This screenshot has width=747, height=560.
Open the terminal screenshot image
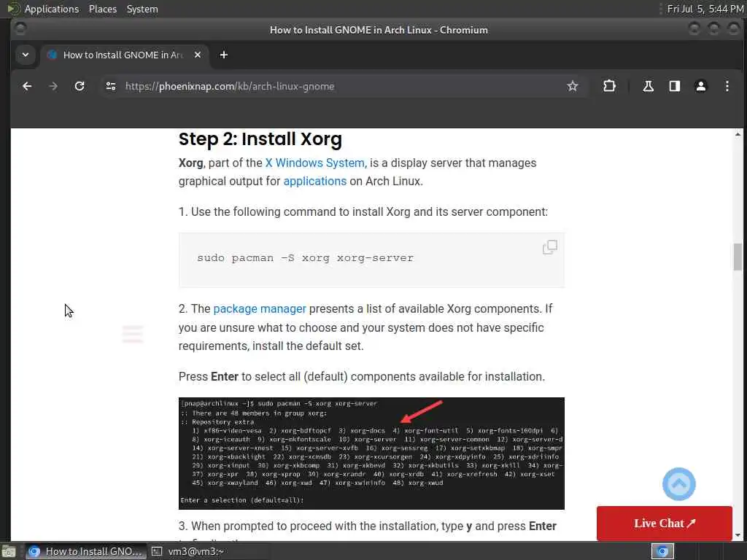coord(371,454)
